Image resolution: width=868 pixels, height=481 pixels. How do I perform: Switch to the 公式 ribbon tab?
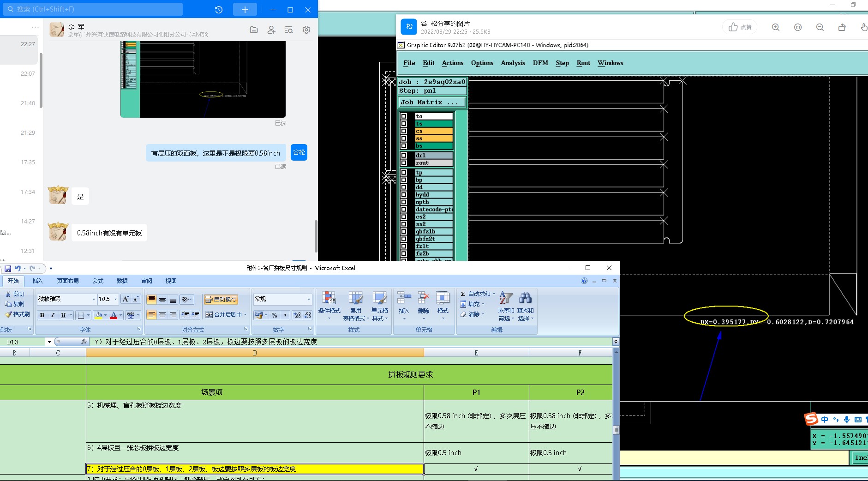tap(98, 281)
